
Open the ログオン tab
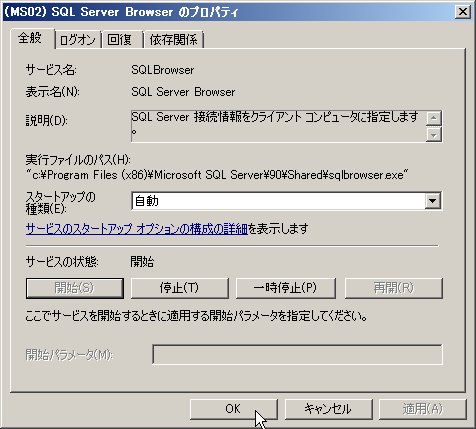click(x=78, y=40)
